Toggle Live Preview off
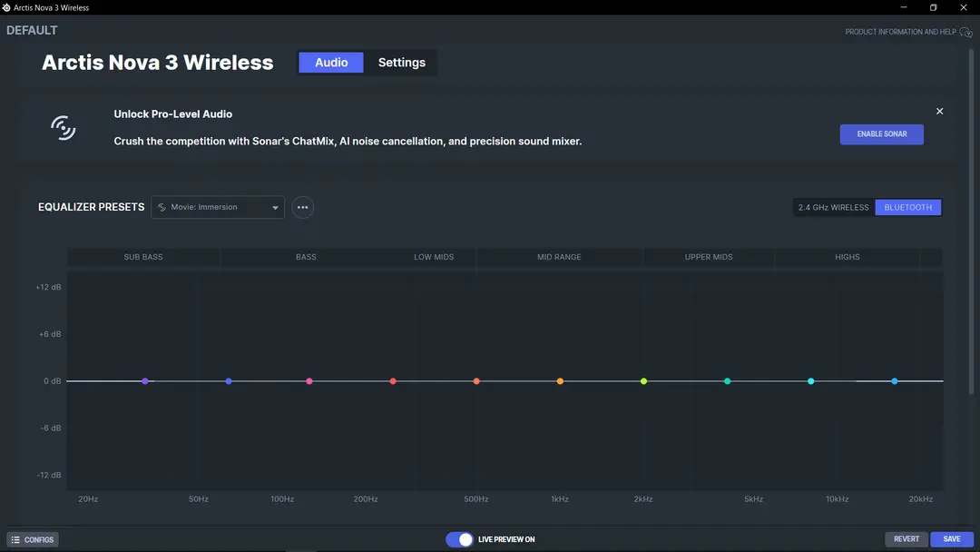This screenshot has height=552, width=980. [x=459, y=539]
